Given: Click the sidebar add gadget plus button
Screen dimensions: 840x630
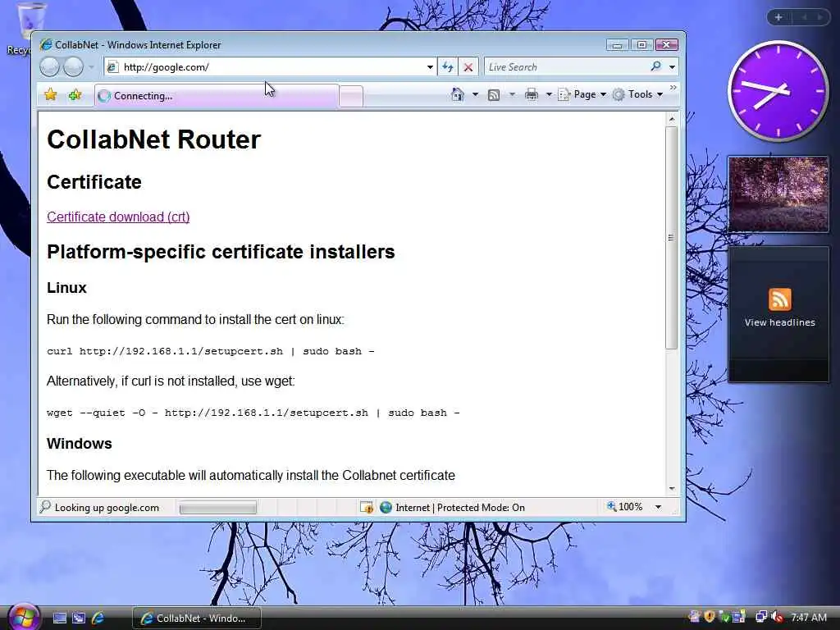Looking at the screenshot, I should (778, 17).
